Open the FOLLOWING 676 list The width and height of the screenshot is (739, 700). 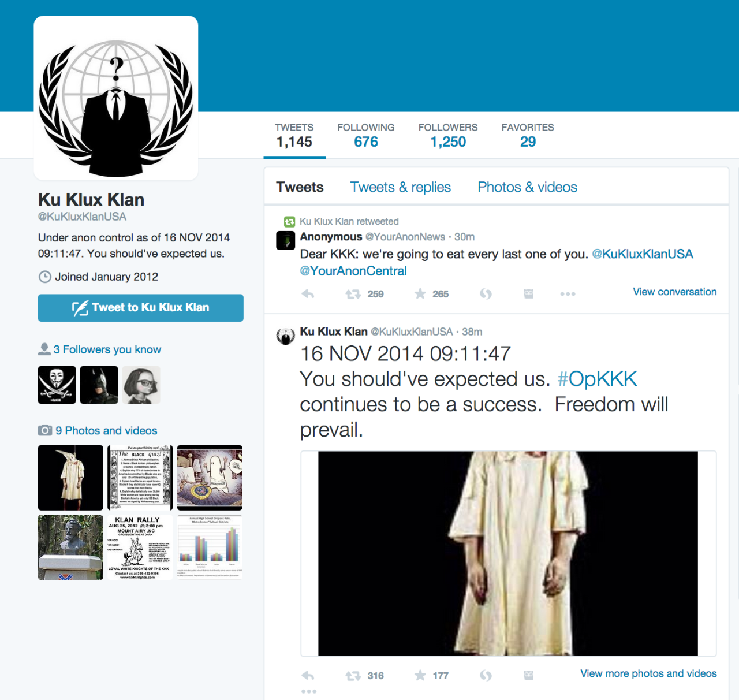coord(366,136)
